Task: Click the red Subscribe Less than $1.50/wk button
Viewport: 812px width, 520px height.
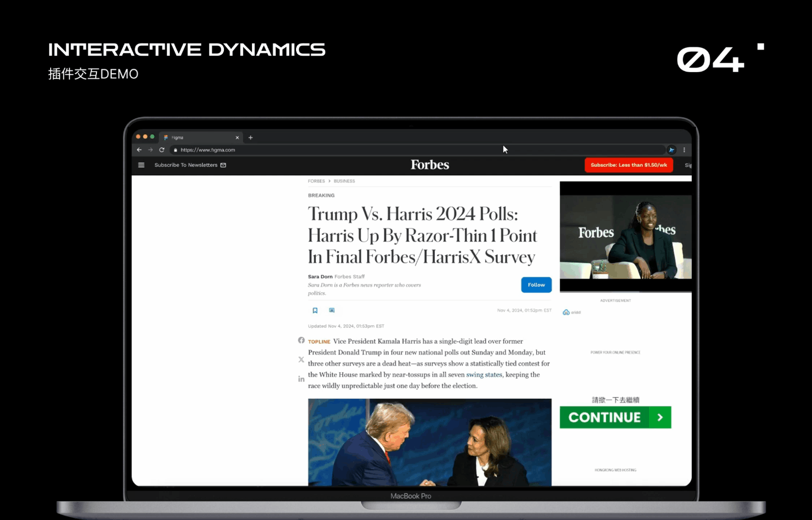Action: tap(629, 165)
